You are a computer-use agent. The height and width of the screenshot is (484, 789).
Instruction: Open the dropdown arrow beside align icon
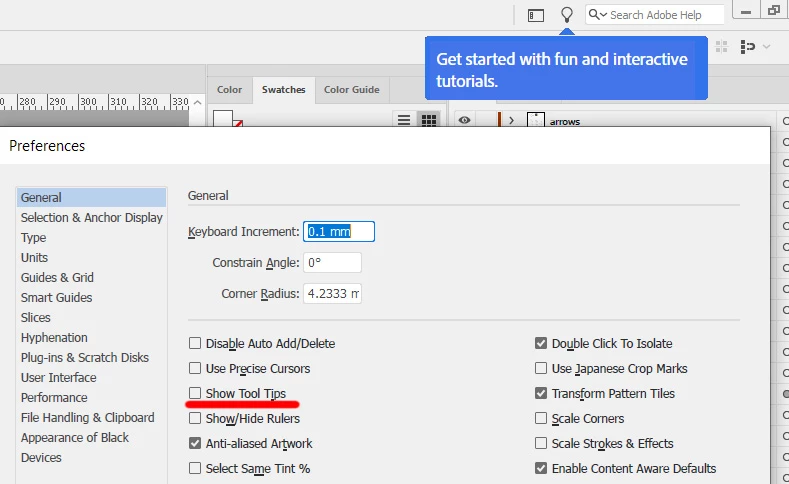pyautogui.click(x=766, y=47)
